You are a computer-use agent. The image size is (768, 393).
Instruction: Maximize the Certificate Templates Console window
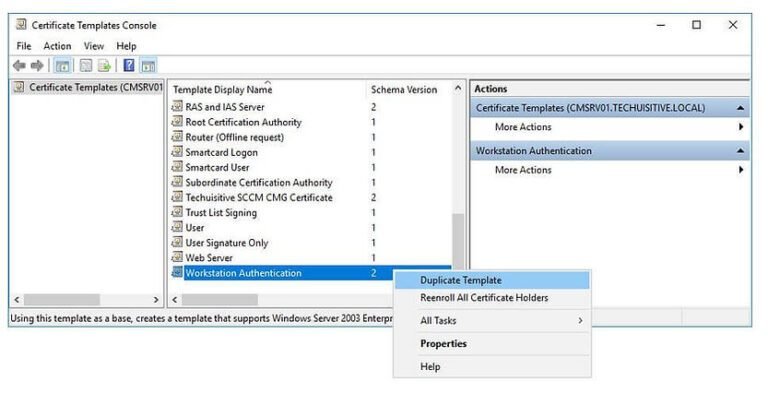point(696,25)
